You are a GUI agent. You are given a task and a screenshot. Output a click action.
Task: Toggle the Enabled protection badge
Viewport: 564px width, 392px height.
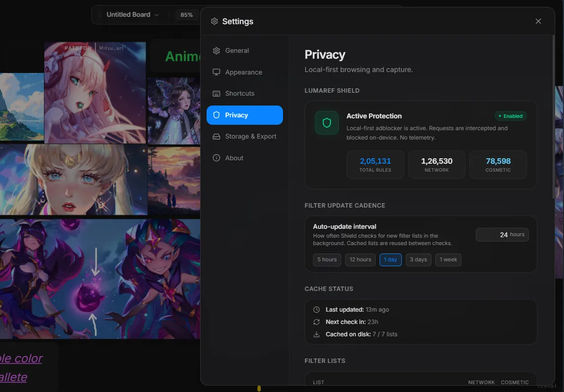510,116
